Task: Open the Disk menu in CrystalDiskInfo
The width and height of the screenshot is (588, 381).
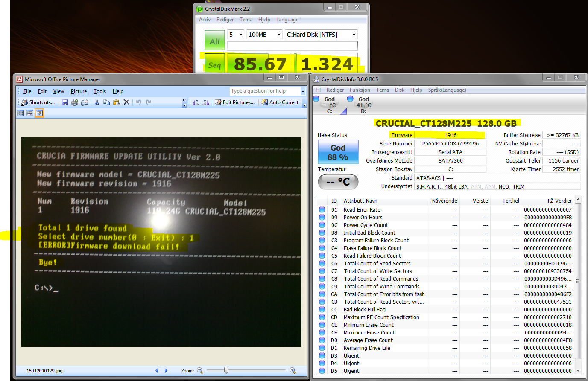Action: [x=400, y=90]
